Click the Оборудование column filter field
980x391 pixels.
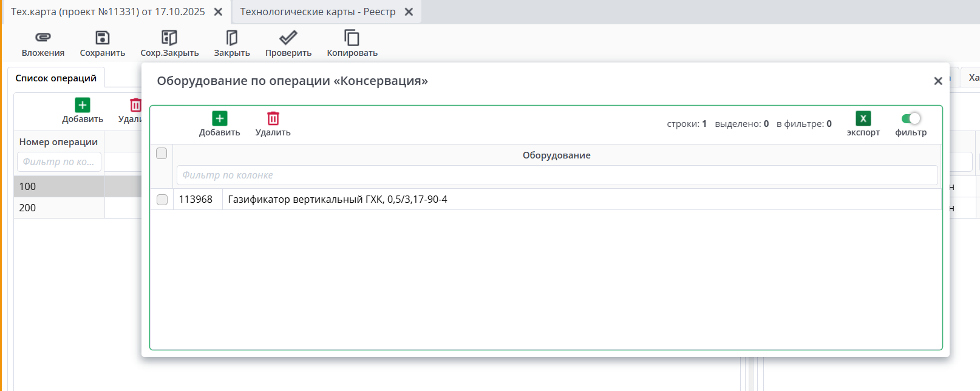[557, 175]
